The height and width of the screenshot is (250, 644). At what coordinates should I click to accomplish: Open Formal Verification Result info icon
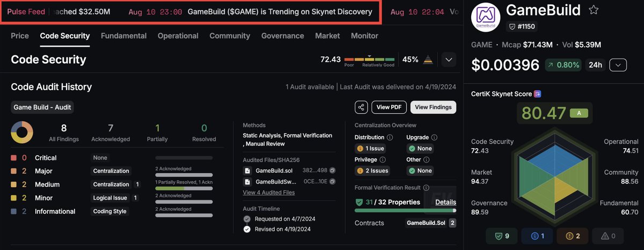426,188
